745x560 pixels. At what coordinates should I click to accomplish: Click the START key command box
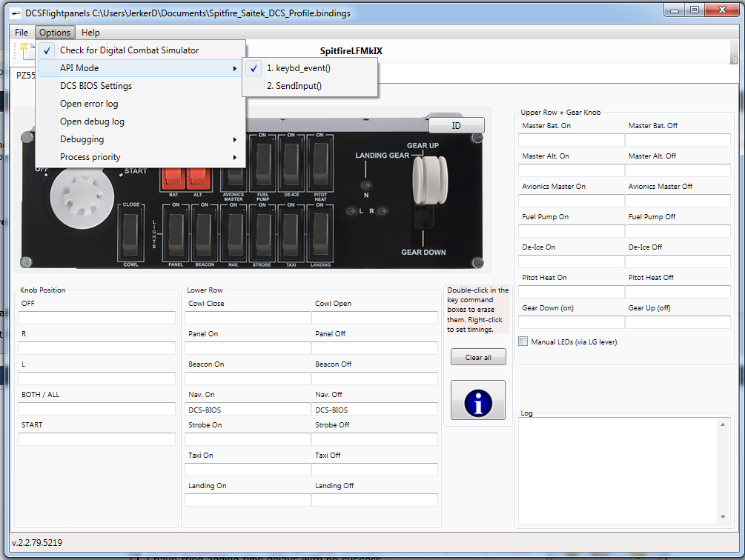tap(97, 439)
